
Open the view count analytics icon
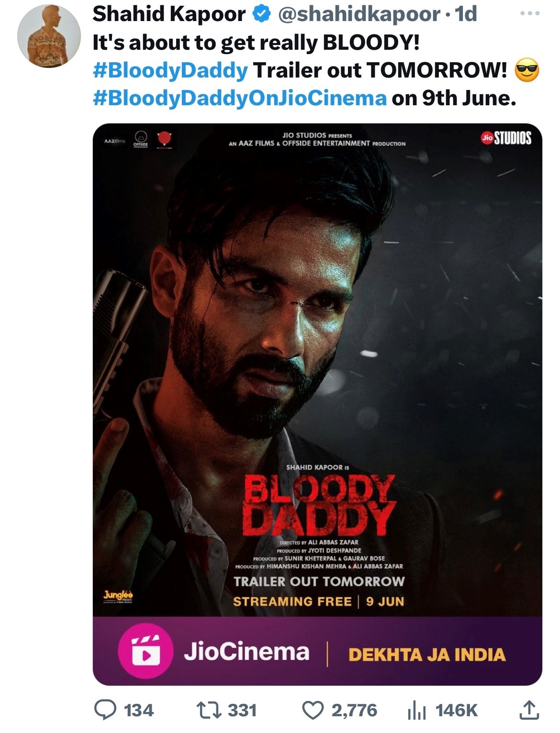pos(416,710)
